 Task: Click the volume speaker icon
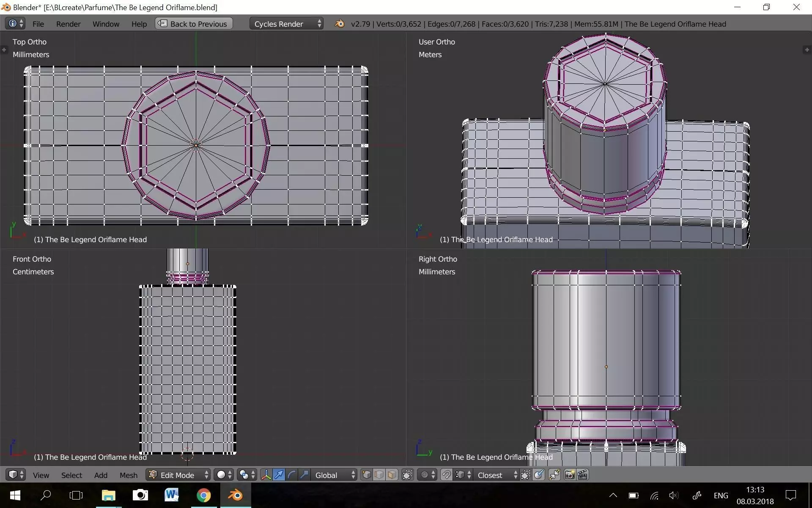pyautogui.click(x=674, y=495)
